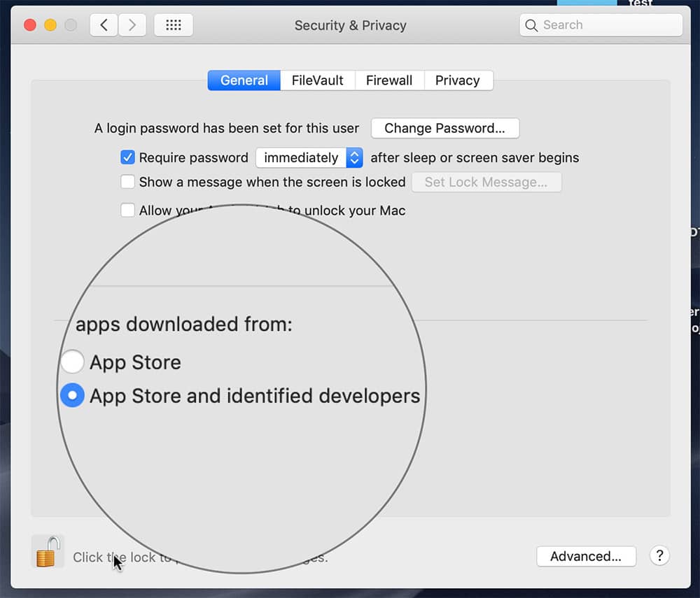Viewport: 700px width, 598px height.
Task: Click the back navigation arrow
Action: click(x=102, y=24)
